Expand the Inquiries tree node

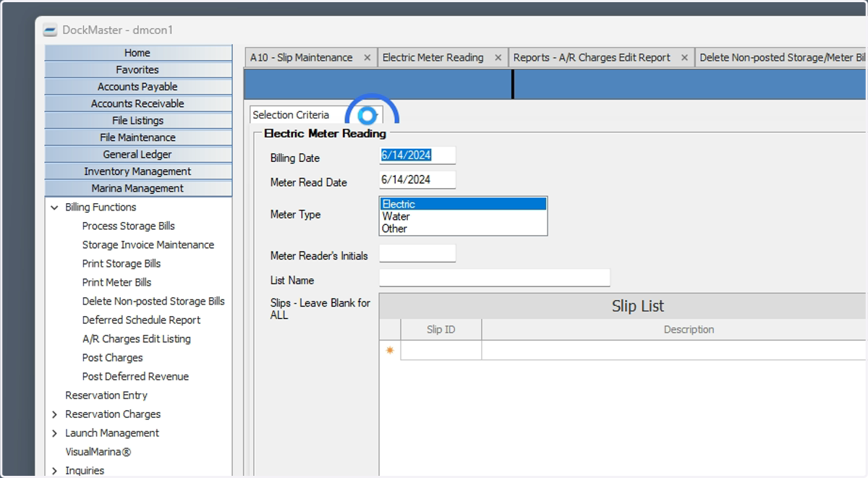54,471
